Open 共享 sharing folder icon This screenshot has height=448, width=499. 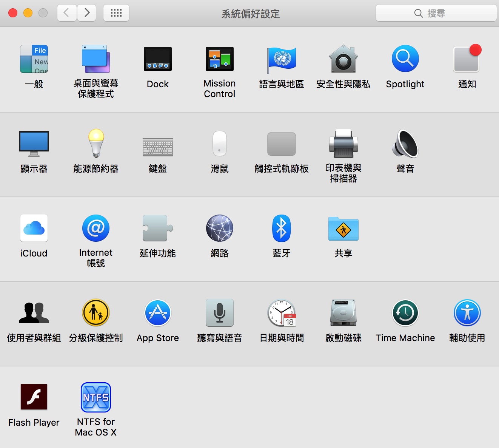(343, 229)
